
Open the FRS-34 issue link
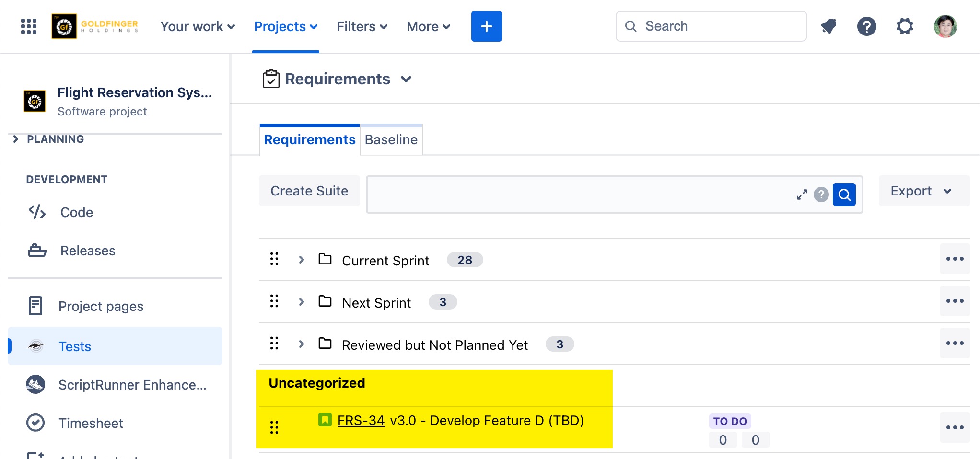(361, 420)
